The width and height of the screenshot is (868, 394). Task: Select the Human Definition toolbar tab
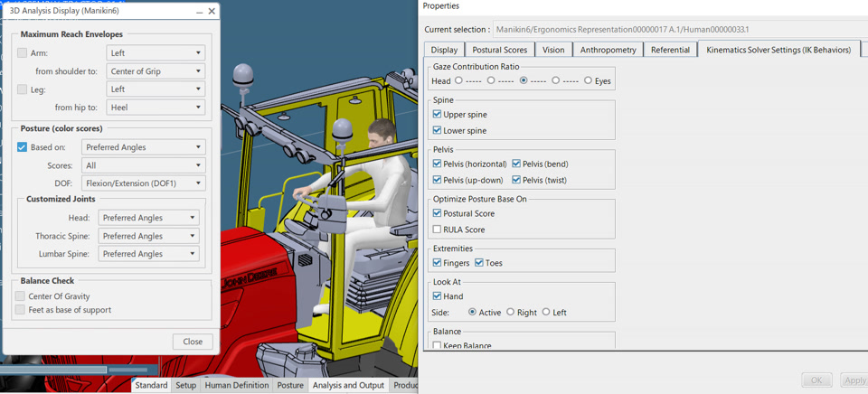coord(237,385)
